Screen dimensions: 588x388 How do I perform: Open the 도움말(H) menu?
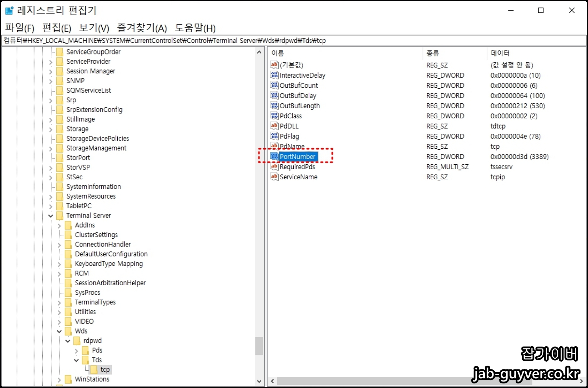click(x=195, y=28)
